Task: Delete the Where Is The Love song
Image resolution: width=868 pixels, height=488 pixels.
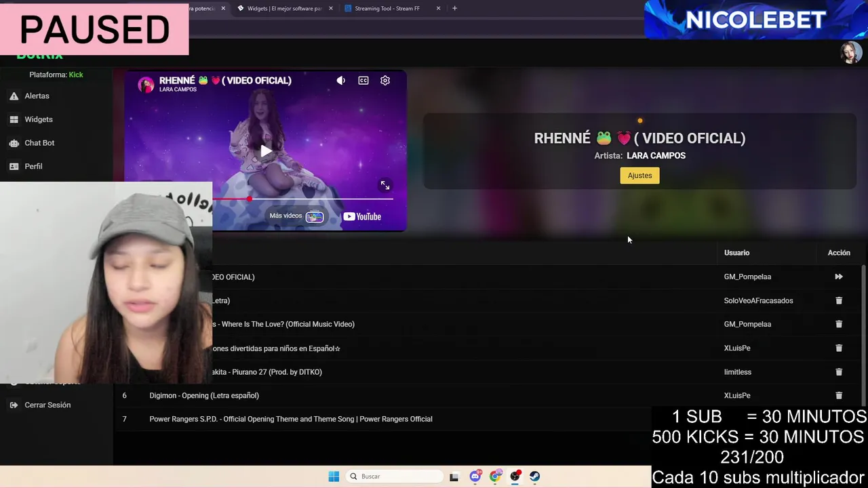Action: tap(839, 324)
